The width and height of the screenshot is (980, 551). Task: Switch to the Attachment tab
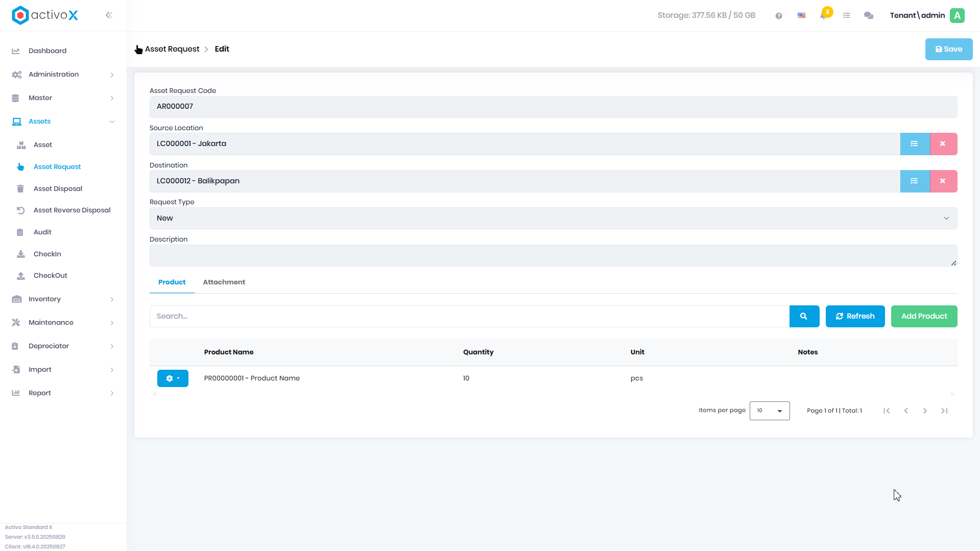click(x=224, y=282)
